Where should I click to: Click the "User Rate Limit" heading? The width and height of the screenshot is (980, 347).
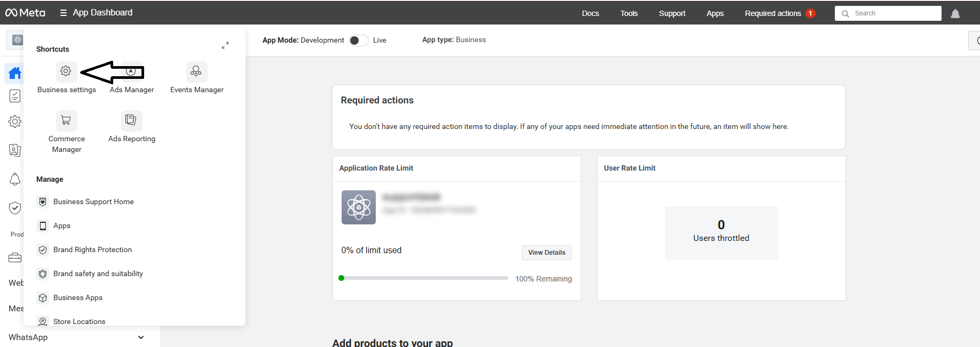point(630,168)
